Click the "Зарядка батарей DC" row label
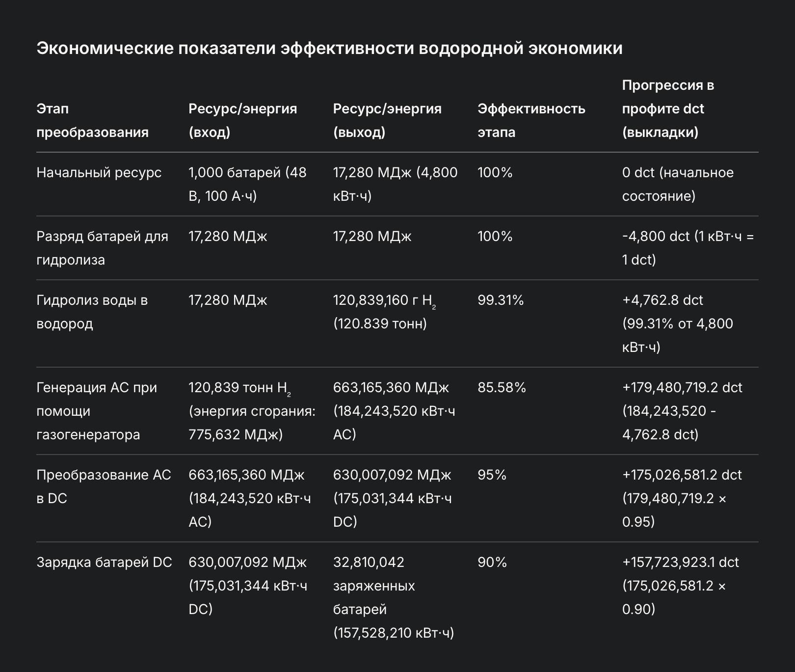 click(x=104, y=563)
